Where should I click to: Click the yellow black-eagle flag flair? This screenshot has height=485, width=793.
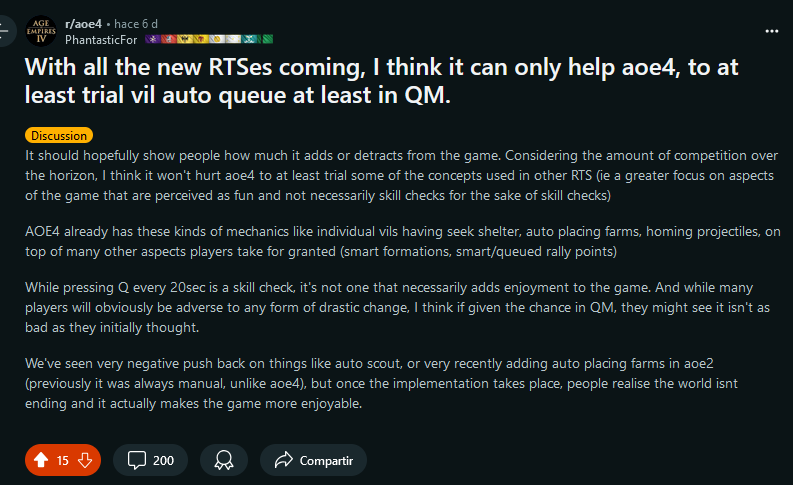[185, 39]
